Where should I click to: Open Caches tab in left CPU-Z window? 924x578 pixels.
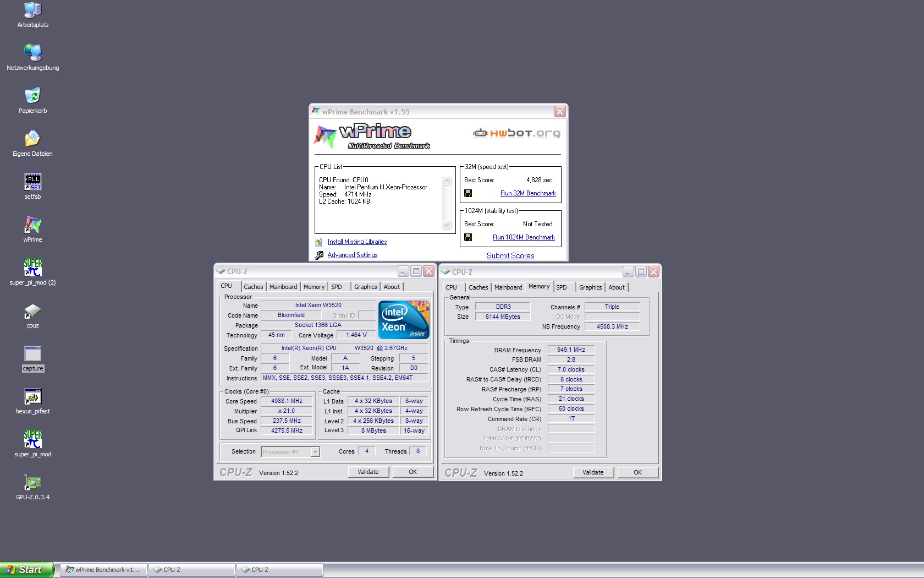[x=254, y=287]
